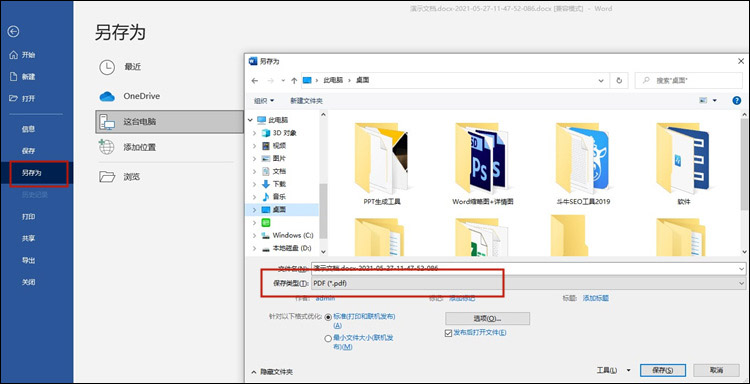Viewport: 750px width, 384px height.
Task: Select the 斗牛SEO工具2019 folder
Action: point(583,164)
